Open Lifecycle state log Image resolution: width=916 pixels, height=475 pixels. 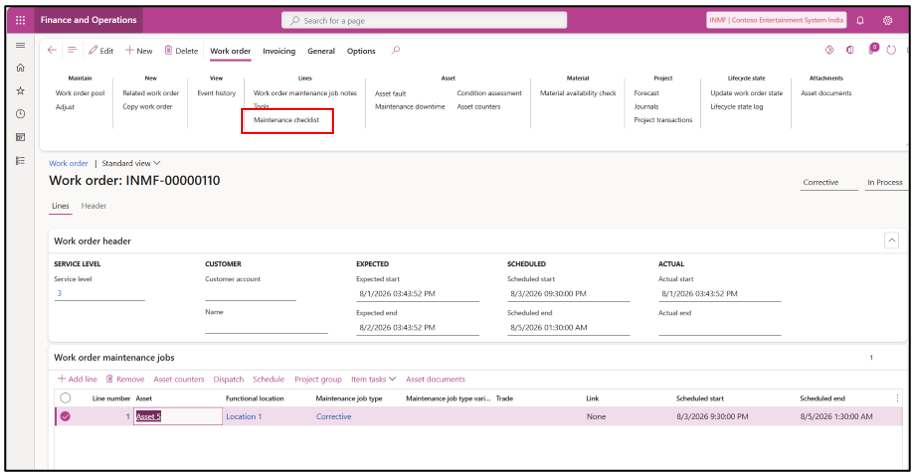tap(737, 106)
